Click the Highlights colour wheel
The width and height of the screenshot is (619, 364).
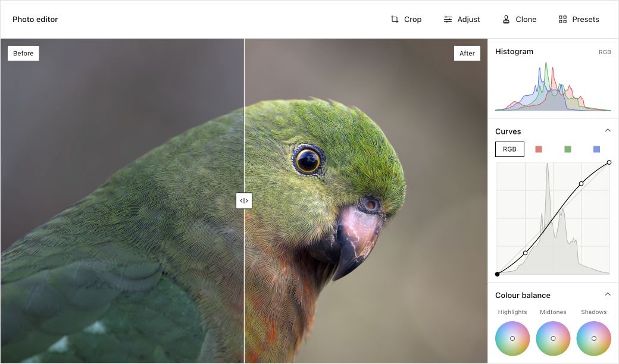(512, 338)
